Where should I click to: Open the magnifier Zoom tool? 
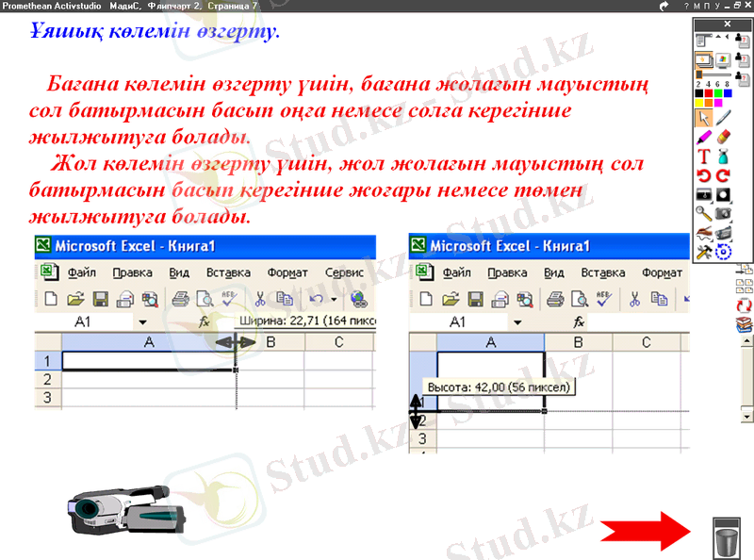(704, 214)
